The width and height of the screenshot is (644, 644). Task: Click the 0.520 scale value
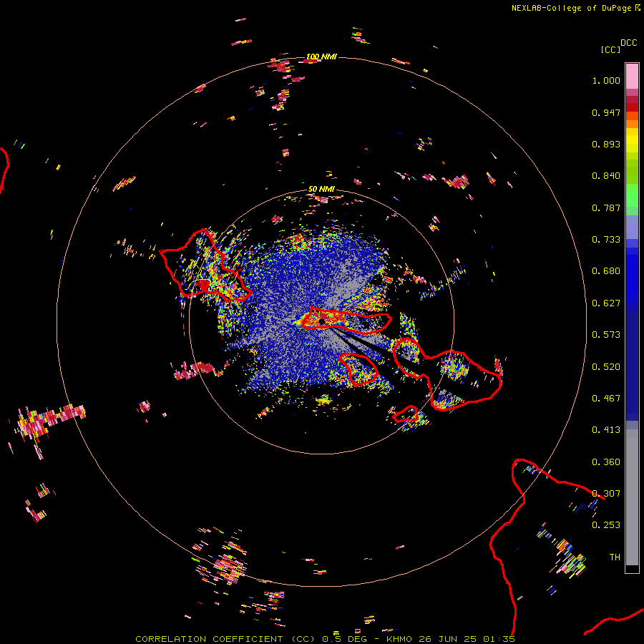(606, 367)
